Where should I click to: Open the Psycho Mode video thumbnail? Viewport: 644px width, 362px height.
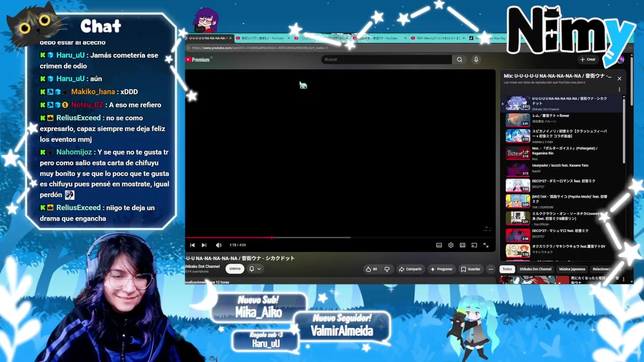tap(518, 201)
